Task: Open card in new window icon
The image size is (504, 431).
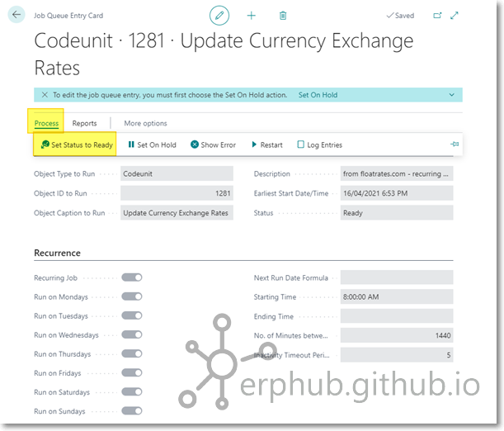Action: (x=438, y=15)
